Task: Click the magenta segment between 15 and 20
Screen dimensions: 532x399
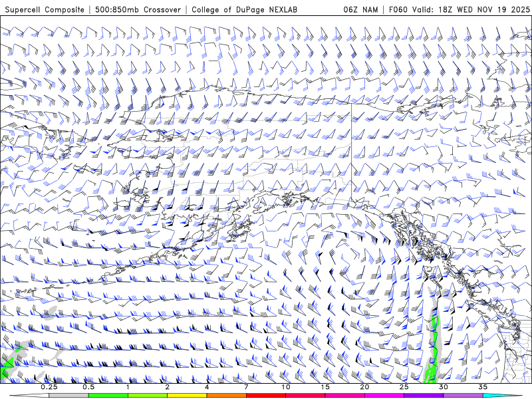Action: 344,396
